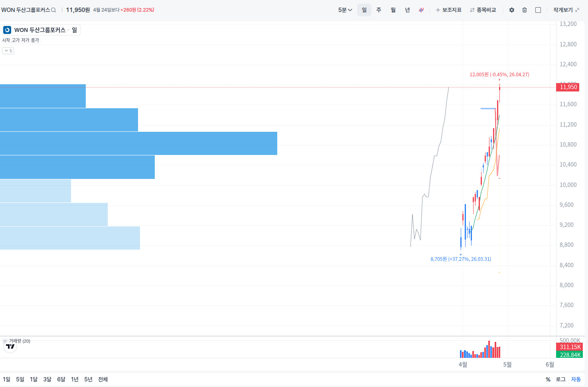Open 종목비교 stock comparison
The height and width of the screenshot is (387, 588).
[483, 10]
